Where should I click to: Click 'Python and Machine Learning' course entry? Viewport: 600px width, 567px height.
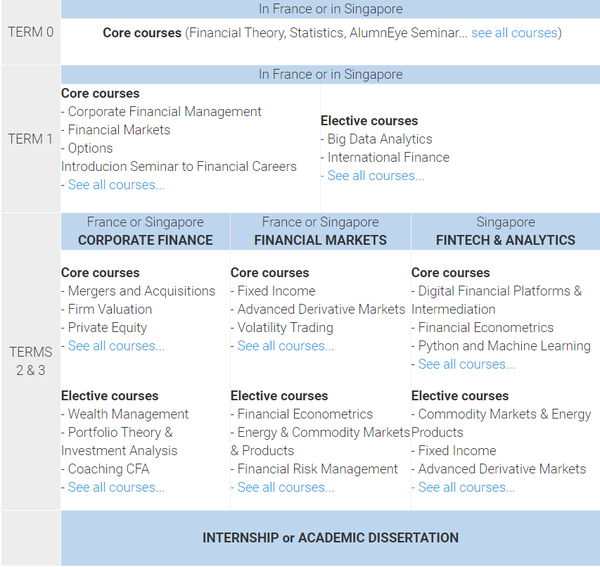click(504, 346)
